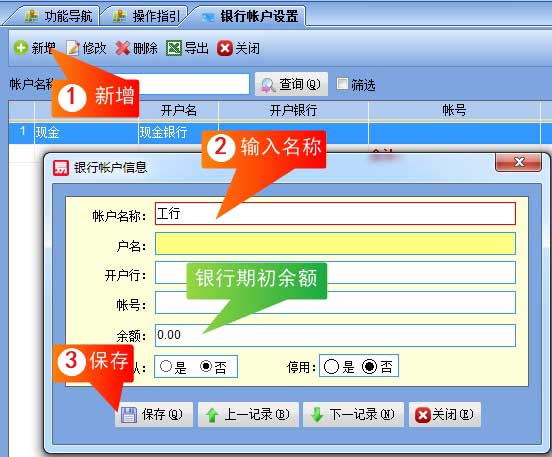The image size is (552, 457).
Task: Click the red X icon on dialog 关闭(E)
Action: click(x=422, y=415)
